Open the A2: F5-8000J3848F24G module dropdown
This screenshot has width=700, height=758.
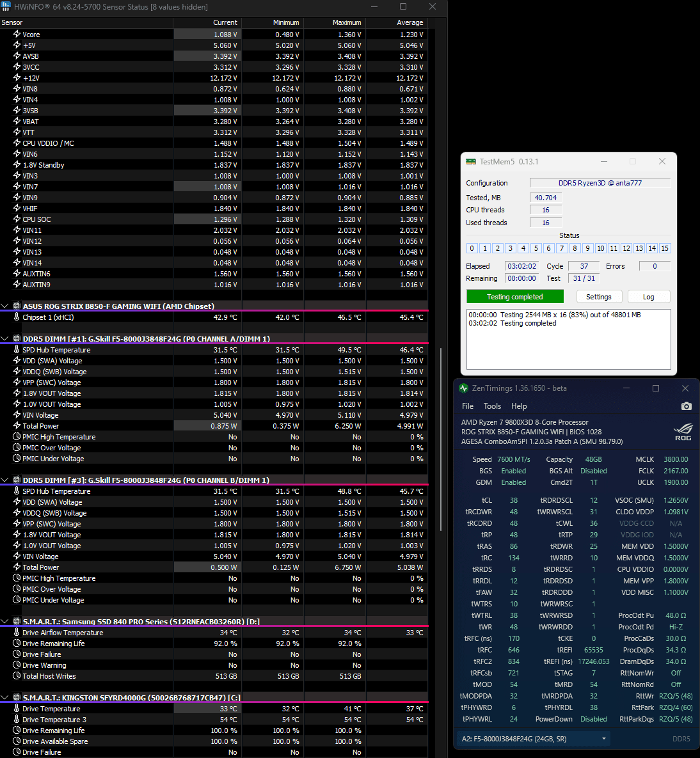(533, 739)
